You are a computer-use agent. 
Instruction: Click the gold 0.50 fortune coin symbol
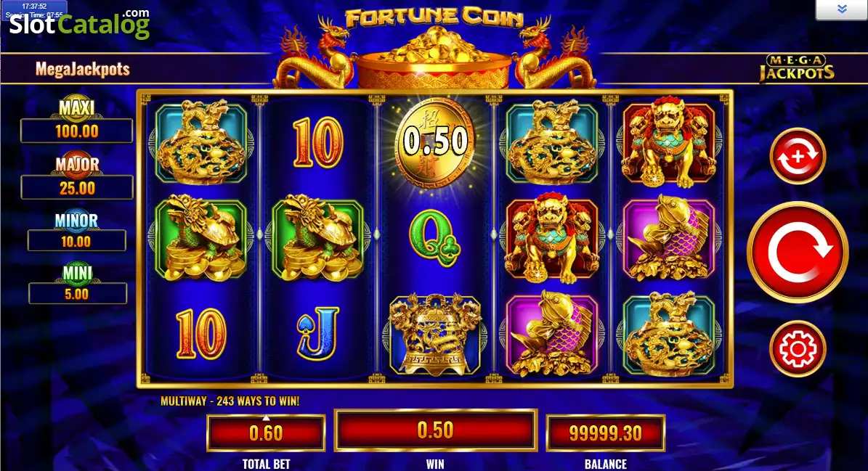[x=435, y=142]
